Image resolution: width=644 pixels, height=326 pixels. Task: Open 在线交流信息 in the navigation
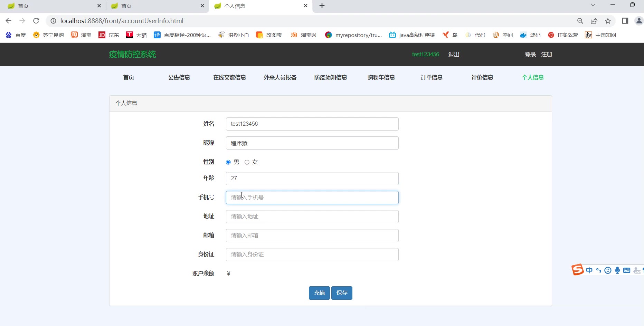229,77
